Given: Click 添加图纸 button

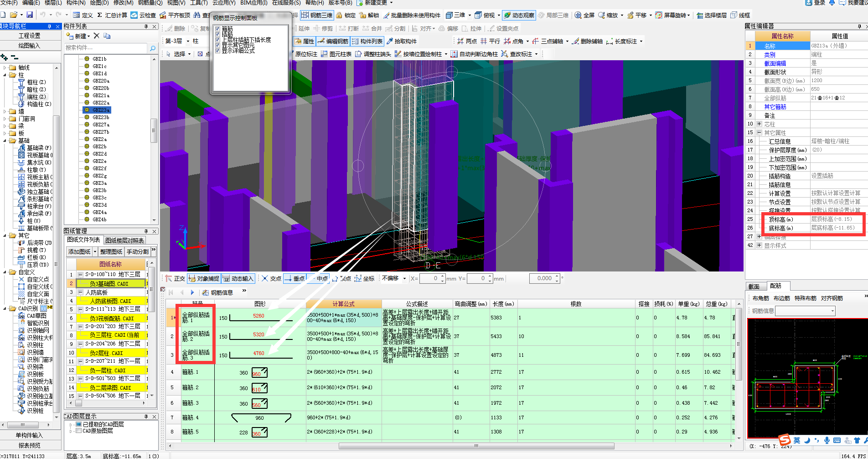Looking at the screenshot, I should click(x=79, y=251).
